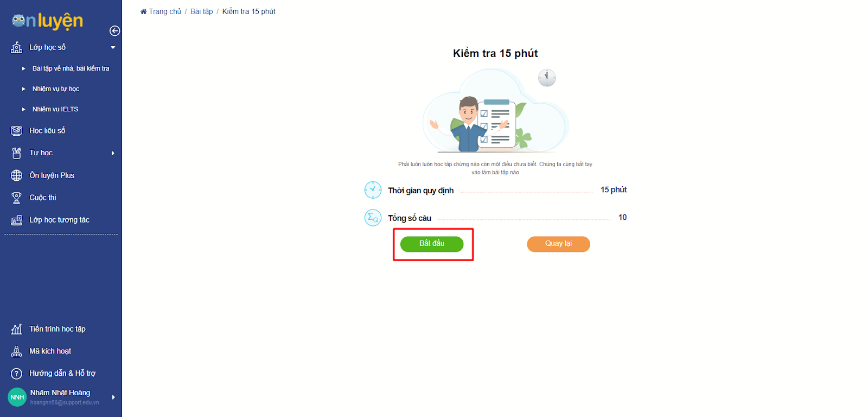The height and width of the screenshot is (417, 868).
Task: Expand the user account menu arrow
Action: 113,397
